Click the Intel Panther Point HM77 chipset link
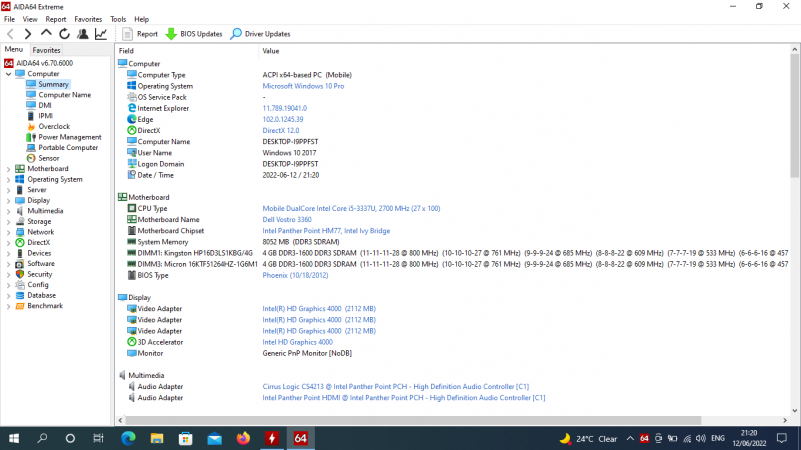 tap(326, 231)
